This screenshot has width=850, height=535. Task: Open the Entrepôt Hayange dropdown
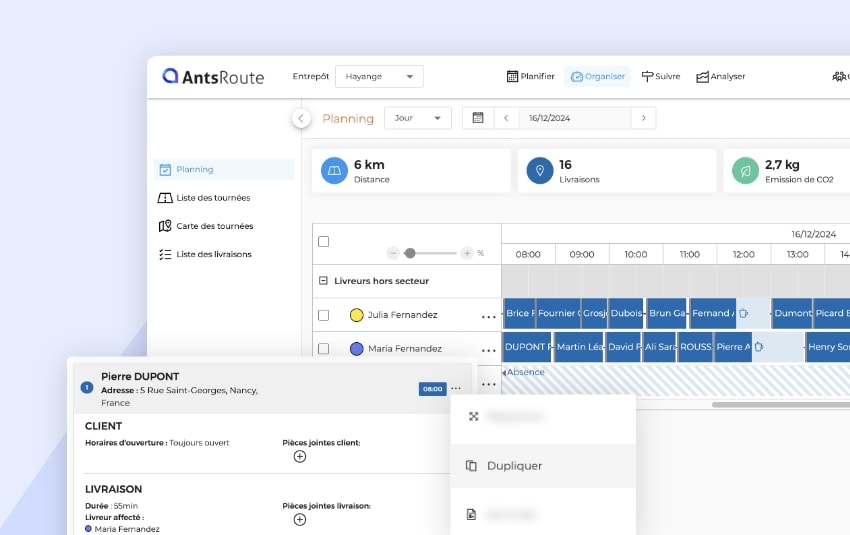click(x=379, y=76)
